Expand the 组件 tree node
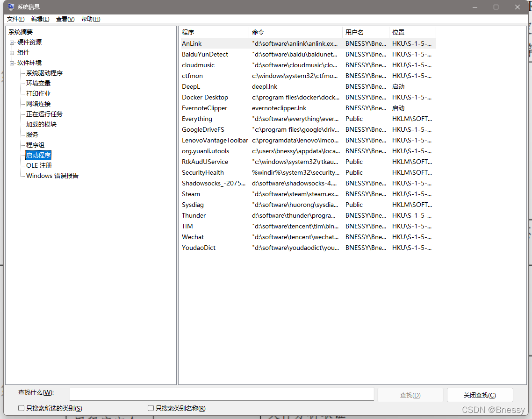Viewport: 532px width, 419px height. tap(12, 53)
